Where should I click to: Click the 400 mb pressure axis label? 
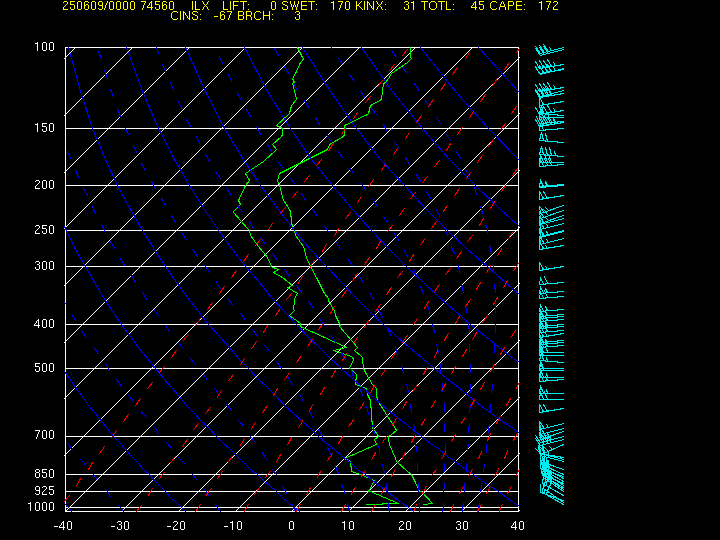coord(45,324)
